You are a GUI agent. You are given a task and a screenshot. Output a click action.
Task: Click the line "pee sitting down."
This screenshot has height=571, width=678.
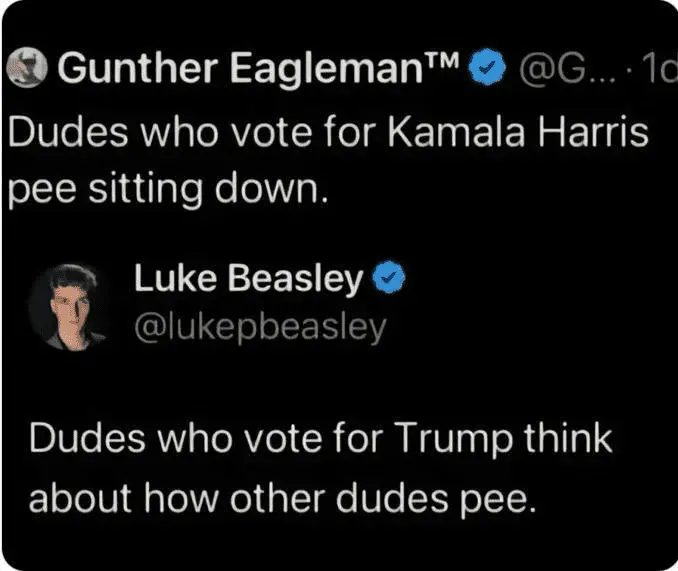[x=168, y=189]
